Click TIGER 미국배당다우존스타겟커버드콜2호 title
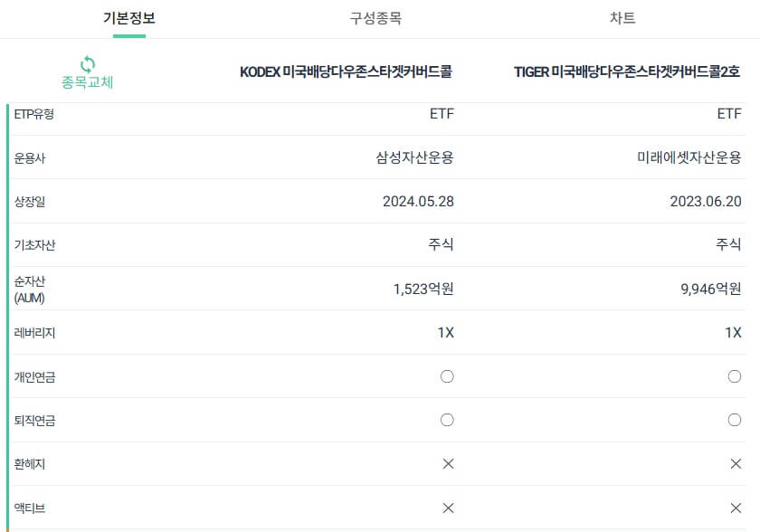This screenshot has width=760, height=532. pos(627,71)
